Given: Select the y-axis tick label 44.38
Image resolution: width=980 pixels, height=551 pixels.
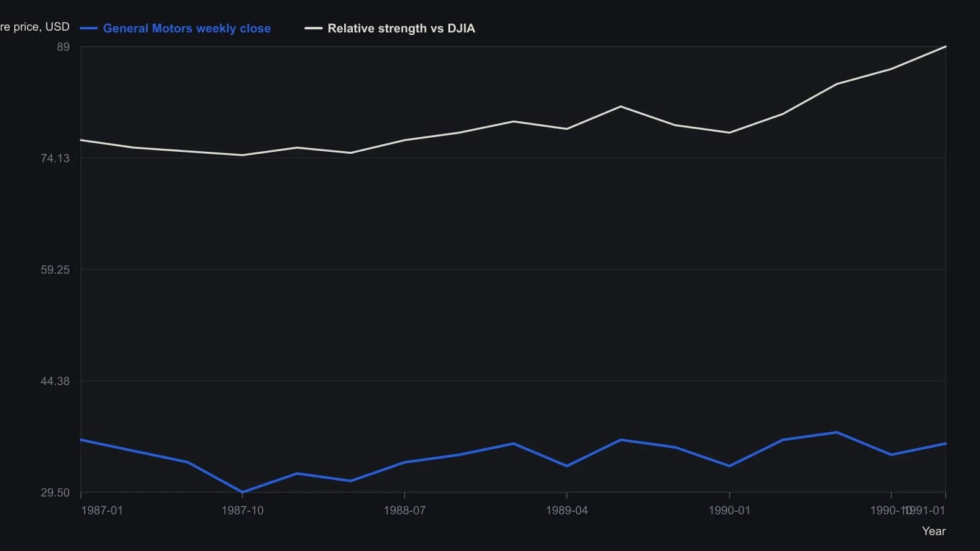Looking at the screenshot, I should [x=55, y=381].
